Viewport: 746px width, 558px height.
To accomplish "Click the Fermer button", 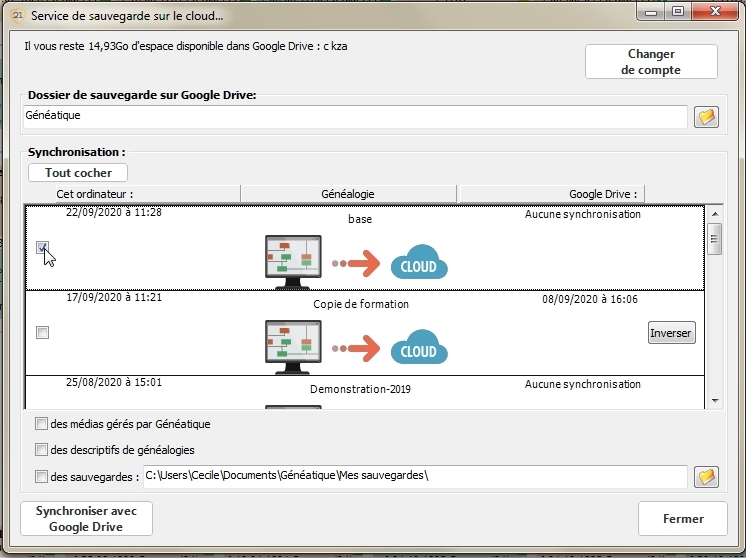I will click(683, 519).
